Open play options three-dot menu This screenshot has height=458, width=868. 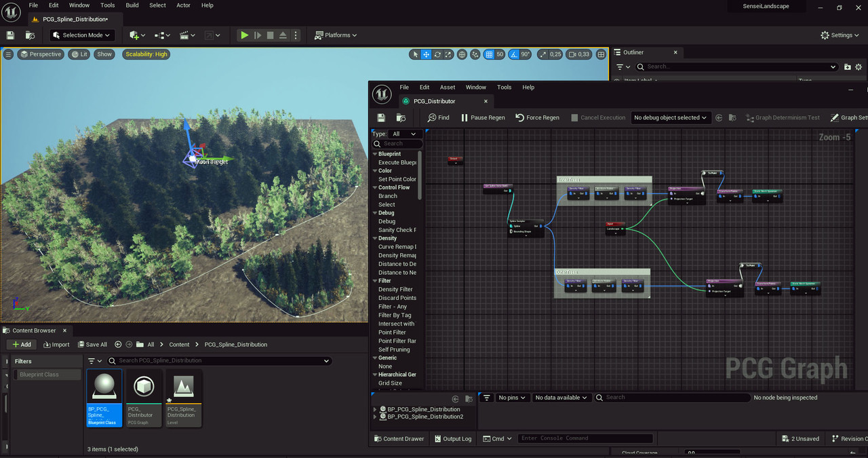295,35
